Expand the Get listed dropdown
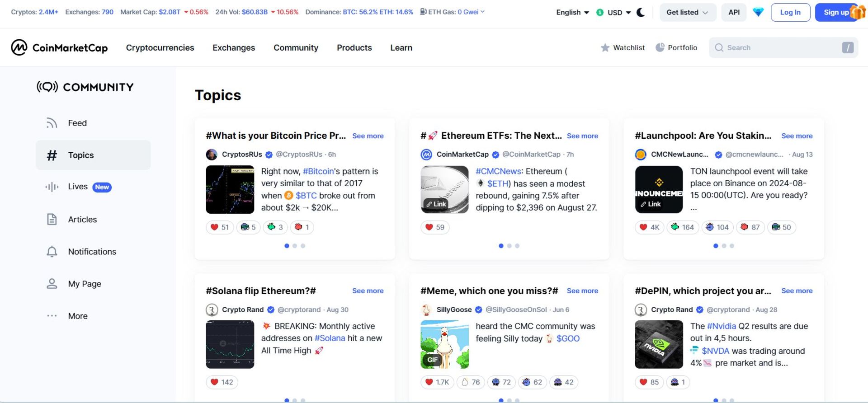This screenshot has height=403, width=868. click(x=687, y=12)
